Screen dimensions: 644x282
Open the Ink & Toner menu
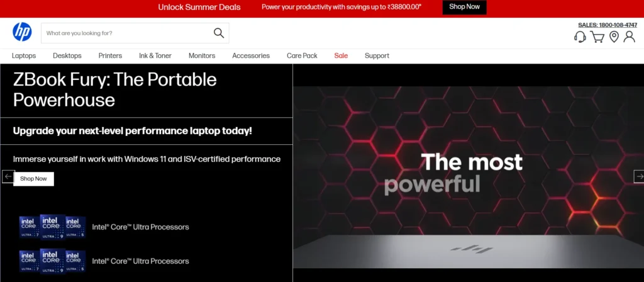(x=155, y=55)
